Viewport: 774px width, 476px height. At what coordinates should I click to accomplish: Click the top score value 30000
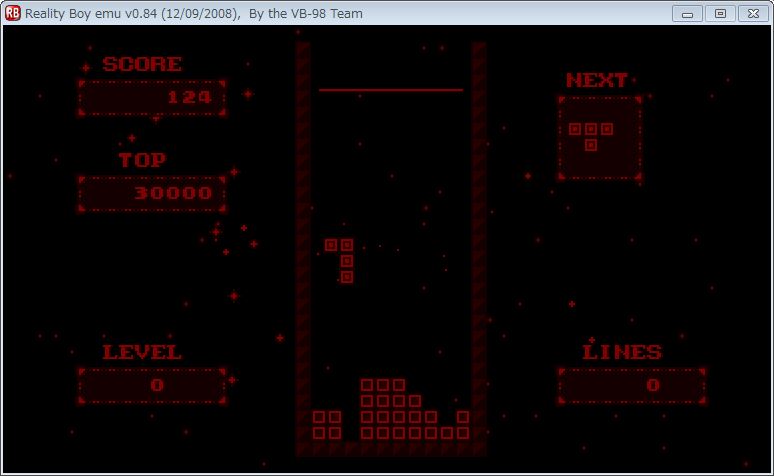tap(173, 193)
